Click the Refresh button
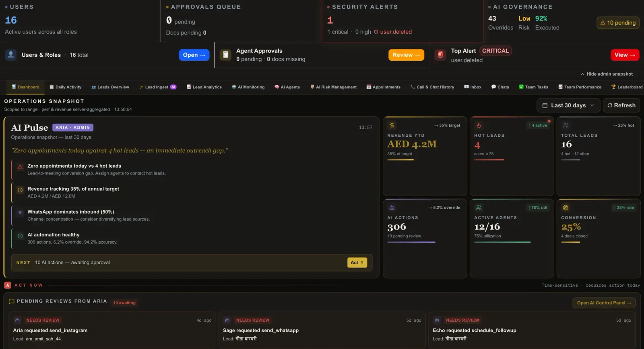Image resolution: width=644 pixels, height=349 pixels. coord(621,105)
